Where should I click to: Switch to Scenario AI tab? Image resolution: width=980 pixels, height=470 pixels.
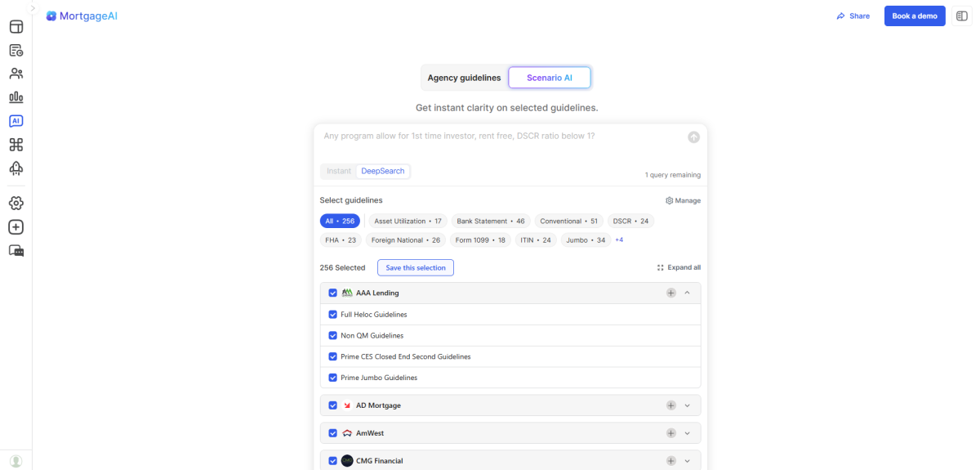tap(550, 78)
